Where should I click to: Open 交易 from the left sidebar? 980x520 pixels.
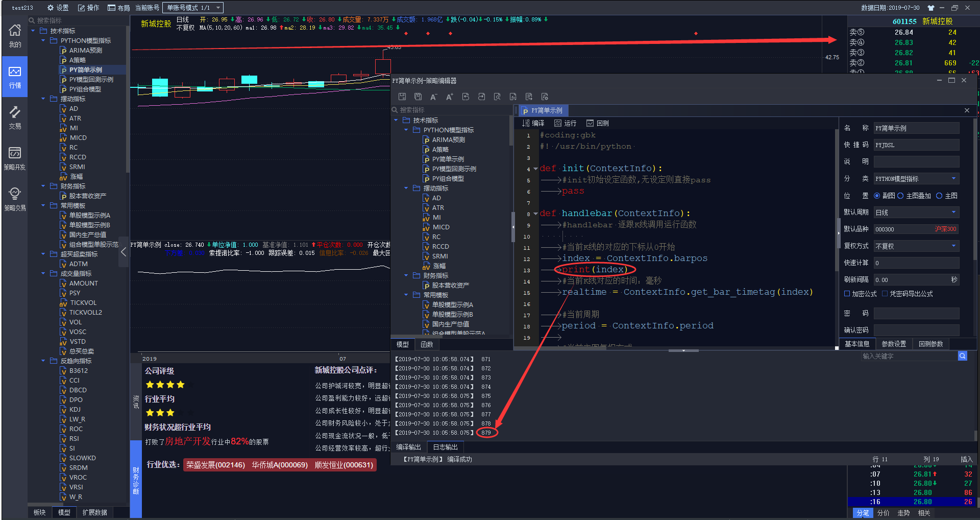click(x=15, y=117)
